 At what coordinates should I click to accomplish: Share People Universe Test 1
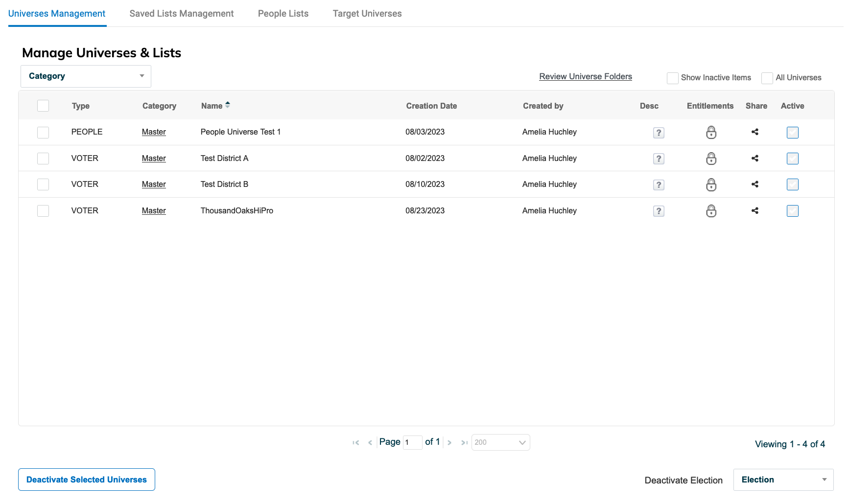[755, 132]
